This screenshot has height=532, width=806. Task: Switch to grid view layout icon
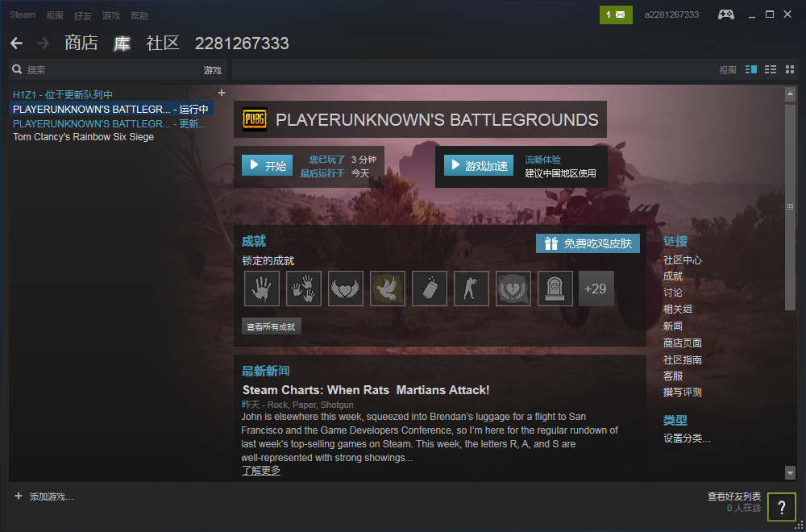click(x=790, y=69)
